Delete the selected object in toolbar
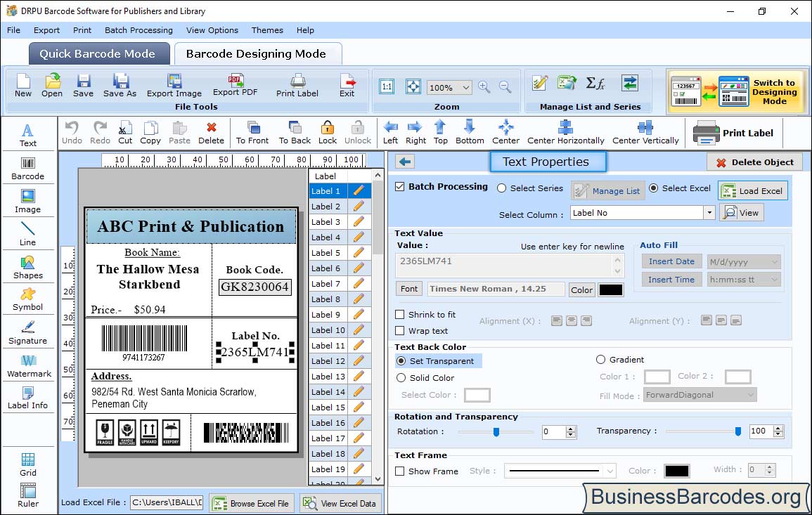 (x=212, y=133)
